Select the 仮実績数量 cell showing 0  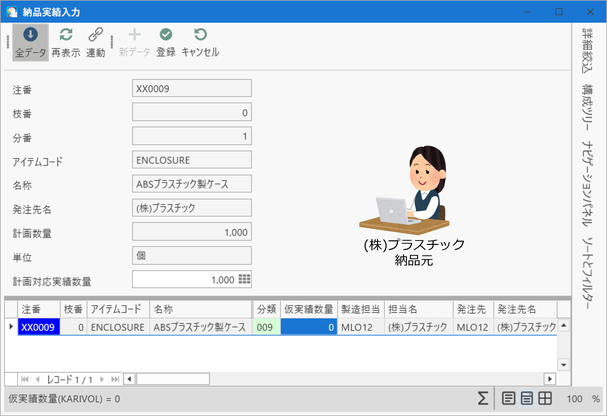click(x=309, y=327)
